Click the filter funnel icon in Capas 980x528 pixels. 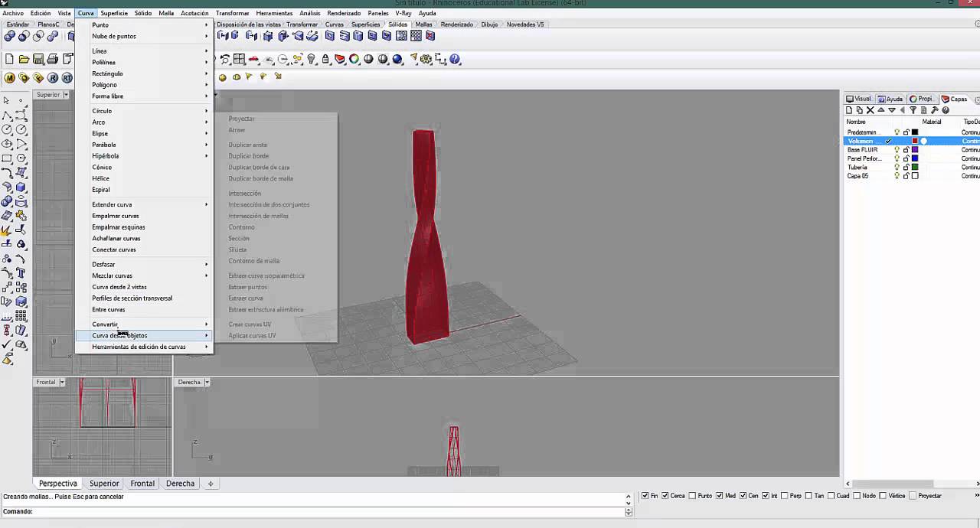[x=913, y=110]
